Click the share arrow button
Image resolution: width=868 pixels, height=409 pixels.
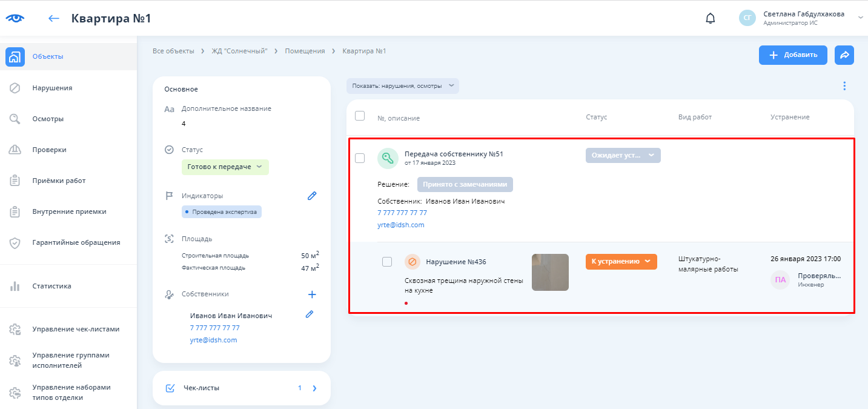coord(844,55)
